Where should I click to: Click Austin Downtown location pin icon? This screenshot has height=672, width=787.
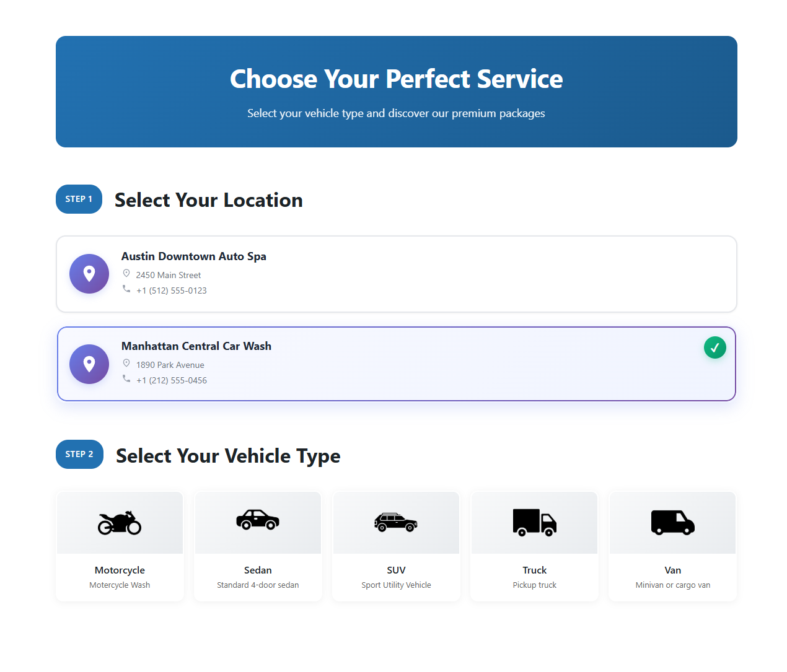tap(89, 274)
